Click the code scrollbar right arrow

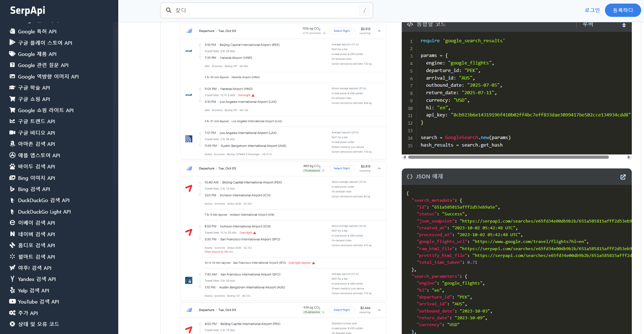pyautogui.click(x=629, y=157)
